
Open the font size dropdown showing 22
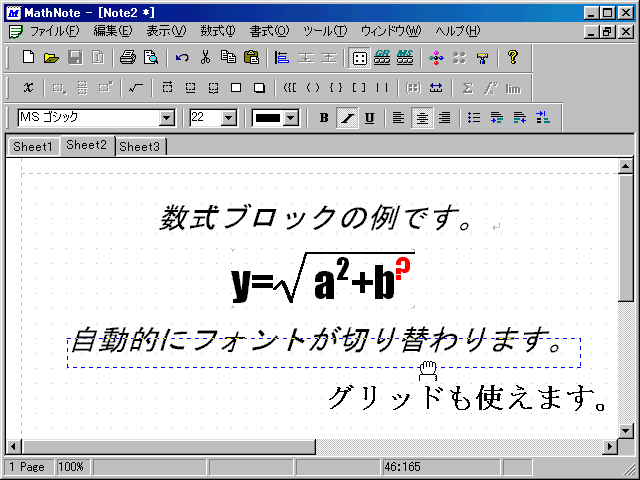[x=229, y=118]
